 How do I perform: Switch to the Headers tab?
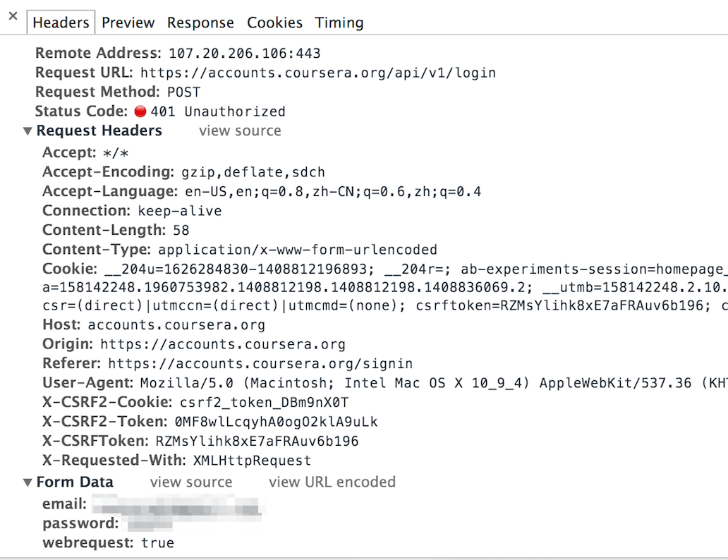coord(61,23)
